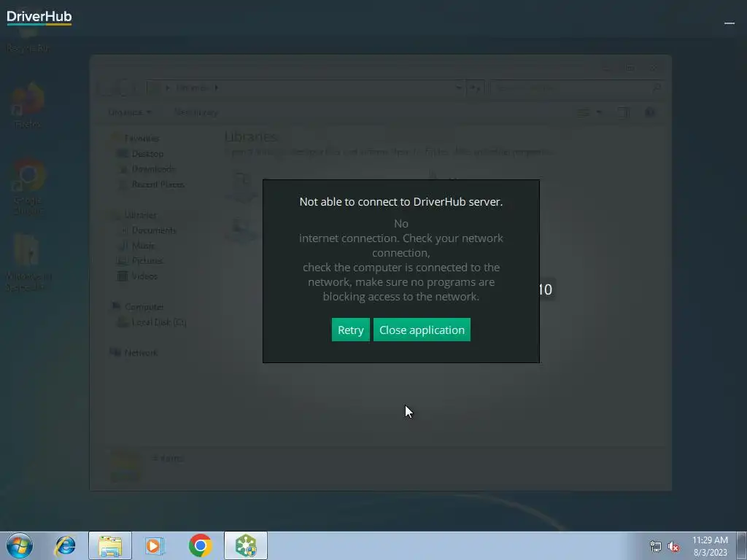Click the muted volume tray icon
The height and width of the screenshot is (560, 747).
673,547
